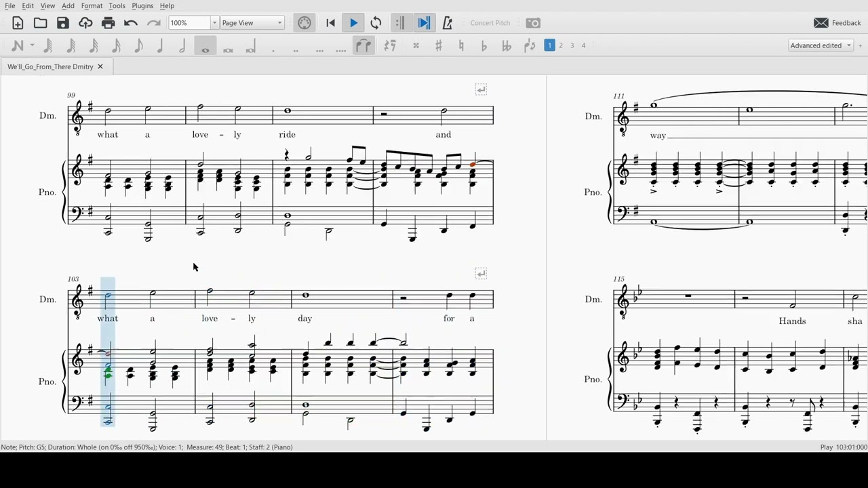Undo the last action
Image resolution: width=868 pixels, height=488 pixels.
pos(131,23)
